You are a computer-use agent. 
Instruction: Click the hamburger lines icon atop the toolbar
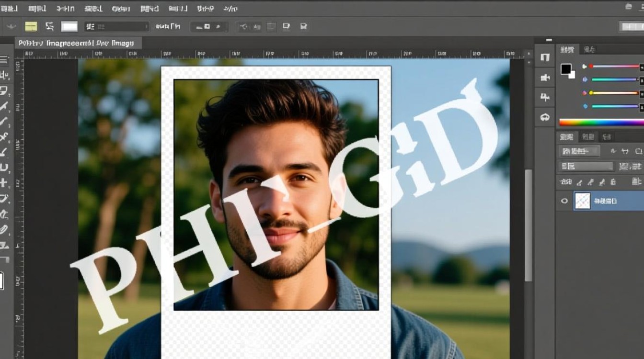tap(4, 60)
